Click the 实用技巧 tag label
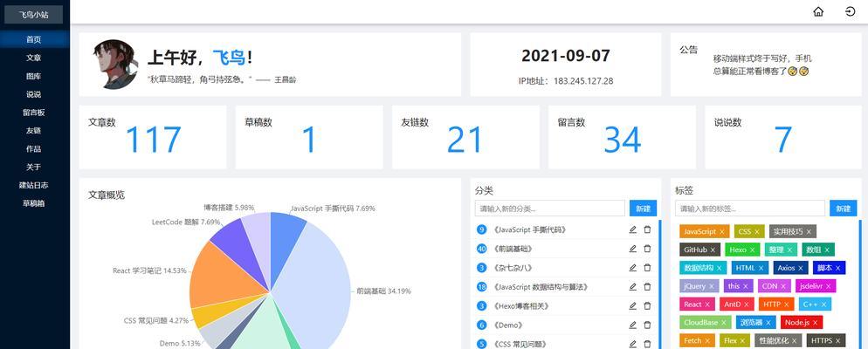Viewport: 868px width, 349px height. click(x=788, y=232)
